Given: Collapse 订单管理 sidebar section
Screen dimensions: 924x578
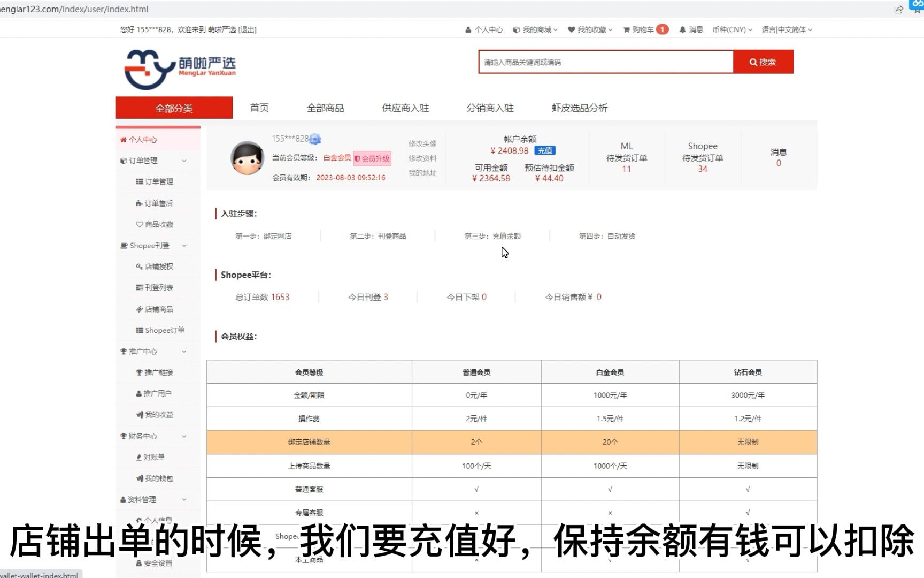Looking at the screenshot, I should tap(158, 161).
